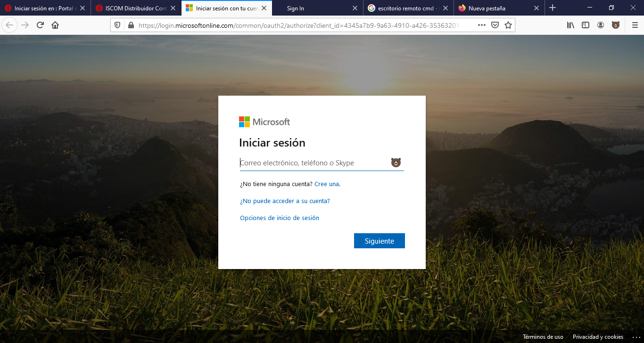
Task: Close the Portal Iniciar sesión tab
Action: coord(83,8)
